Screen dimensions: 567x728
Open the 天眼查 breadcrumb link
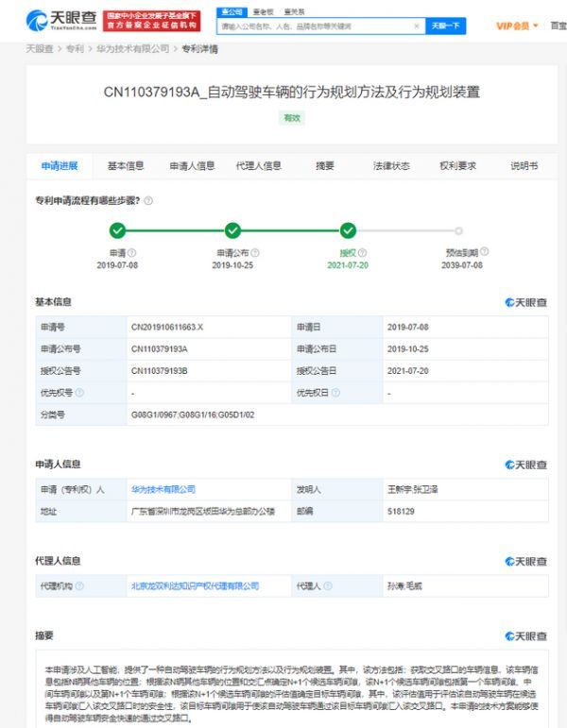pos(40,49)
